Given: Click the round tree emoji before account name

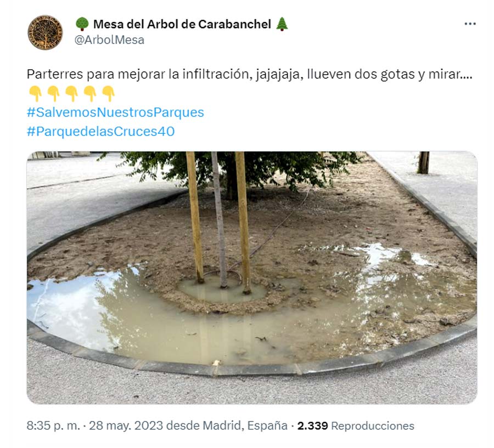Looking at the screenshot, I should coord(82,24).
